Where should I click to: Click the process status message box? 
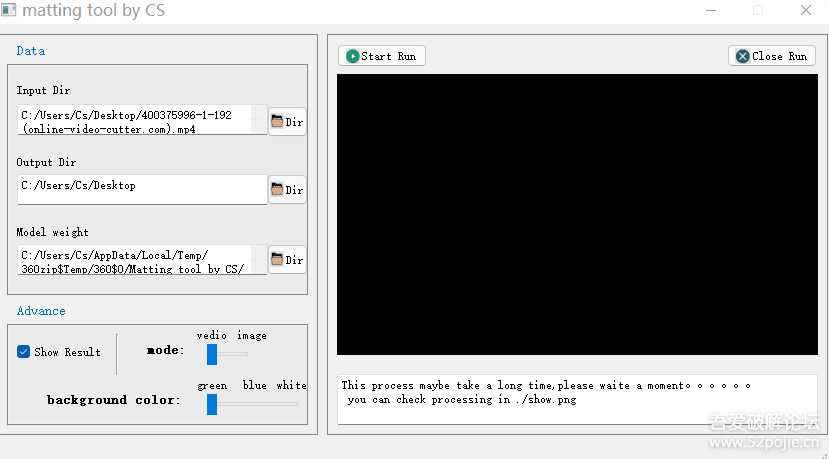(x=576, y=399)
